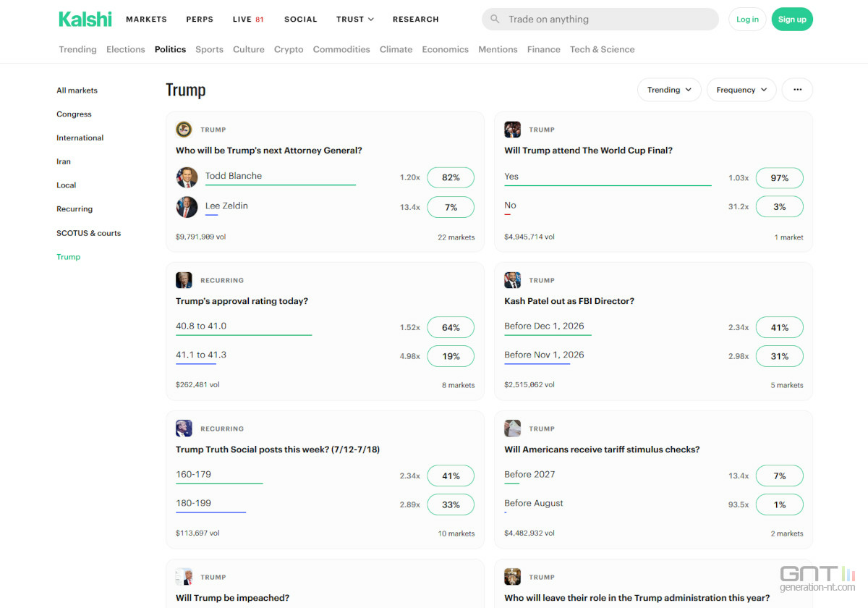Open "Kash Patel out as FBI Director?" market
Image resolution: width=868 pixels, height=608 pixels.
click(569, 301)
